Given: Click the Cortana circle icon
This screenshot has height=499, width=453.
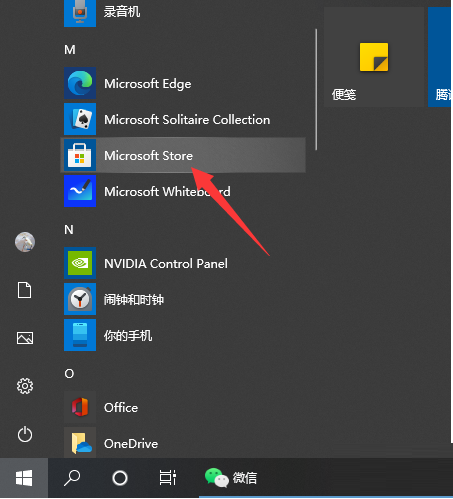Looking at the screenshot, I should 120,478.
